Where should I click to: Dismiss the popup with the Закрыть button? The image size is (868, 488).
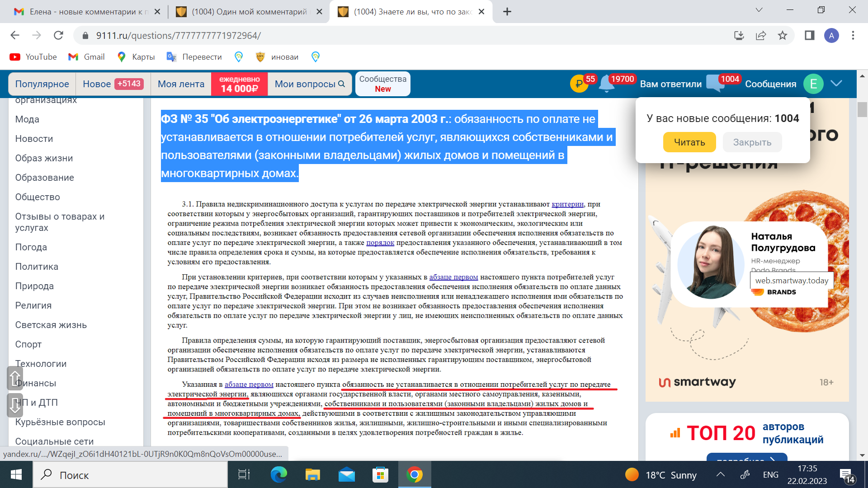[752, 142]
